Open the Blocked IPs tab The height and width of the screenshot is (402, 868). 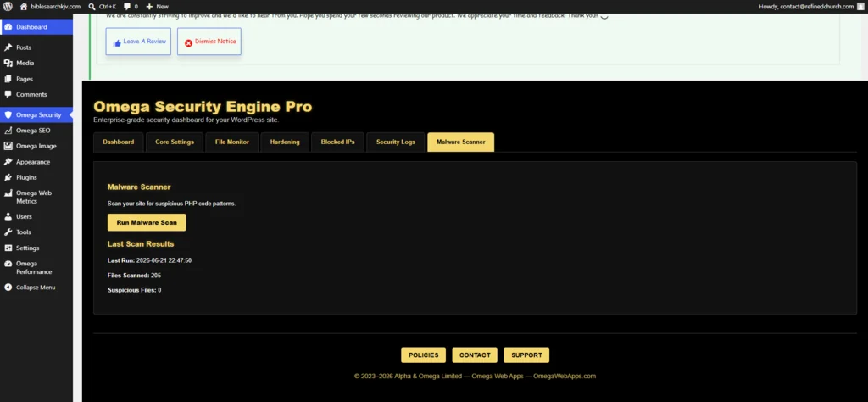coord(337,142)
